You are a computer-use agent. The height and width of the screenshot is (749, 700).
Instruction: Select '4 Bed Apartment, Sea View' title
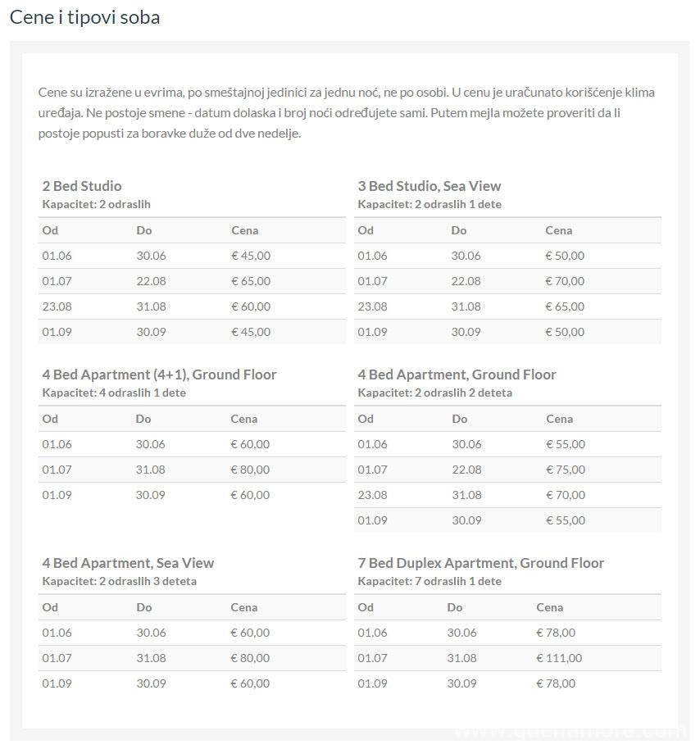128,563
